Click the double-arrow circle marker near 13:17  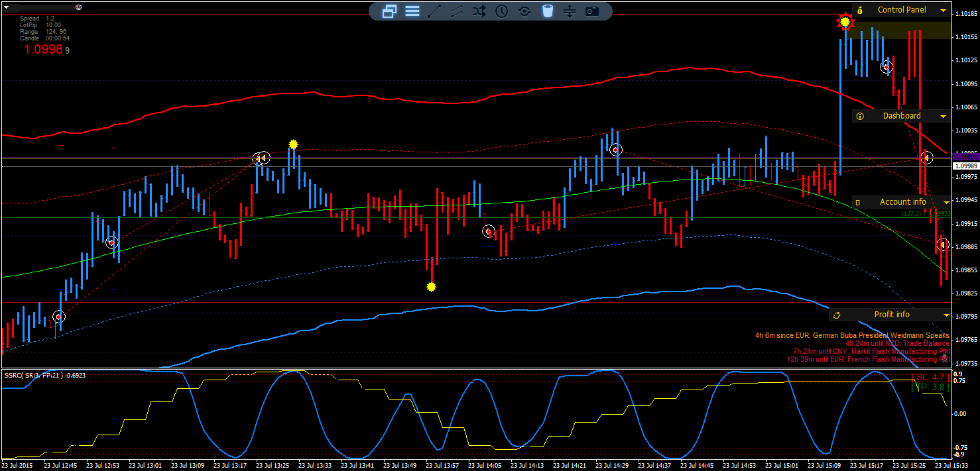coord(262,158)
